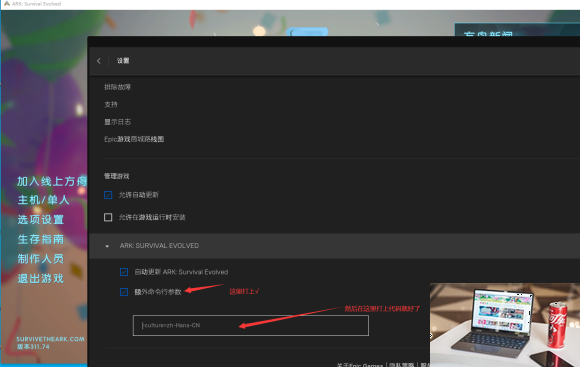Click SURVIVETHEARK.COM link in ARK window

(50, 339)
